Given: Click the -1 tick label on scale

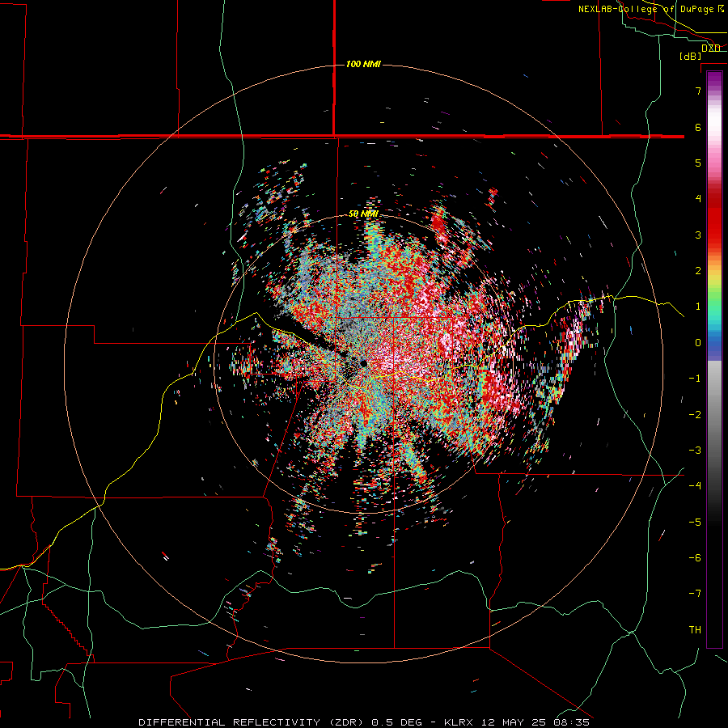Looking at the screenshot, I should (x=695, y=379).
